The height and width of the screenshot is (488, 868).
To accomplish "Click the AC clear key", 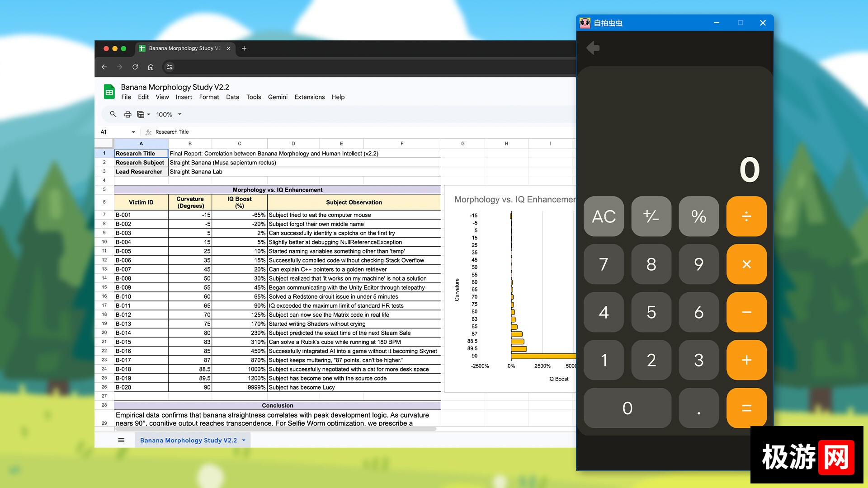I will click(x=604, y=216).
